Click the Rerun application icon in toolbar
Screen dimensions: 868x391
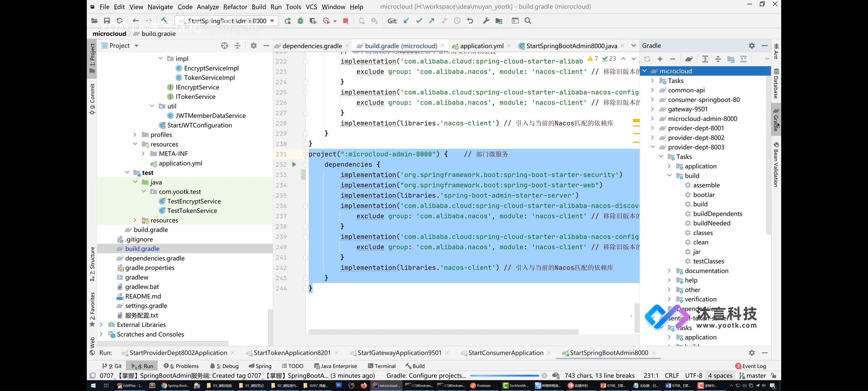287,21
